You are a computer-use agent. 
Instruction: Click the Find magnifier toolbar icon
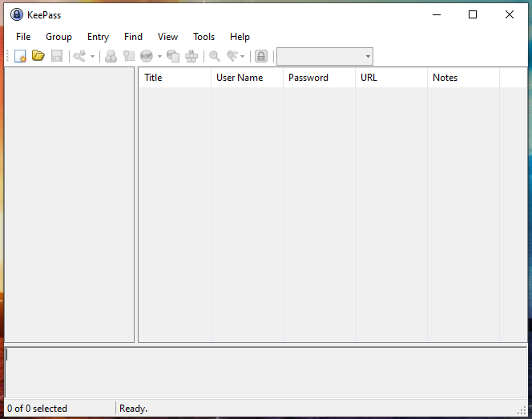pos(215,56)
